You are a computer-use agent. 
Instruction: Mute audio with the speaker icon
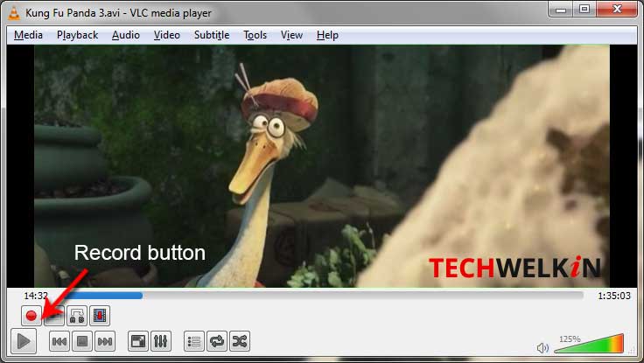[542, 348]
